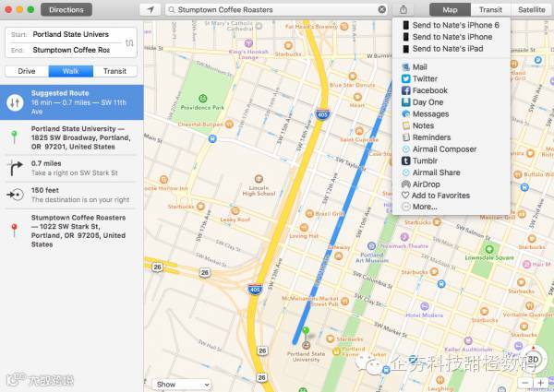554x392 pixels.
Task: Click the right-turn arrow icon
Action: click(15, 168)
